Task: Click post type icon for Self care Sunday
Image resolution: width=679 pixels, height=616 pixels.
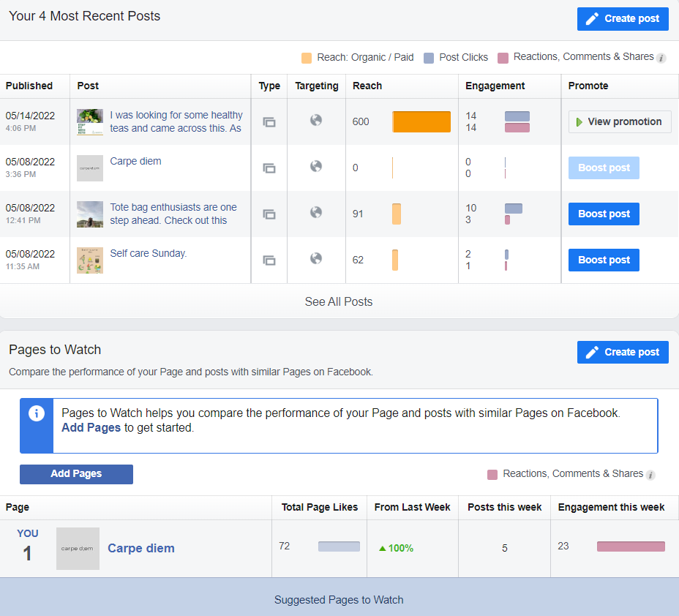Action: click(269, 260)
